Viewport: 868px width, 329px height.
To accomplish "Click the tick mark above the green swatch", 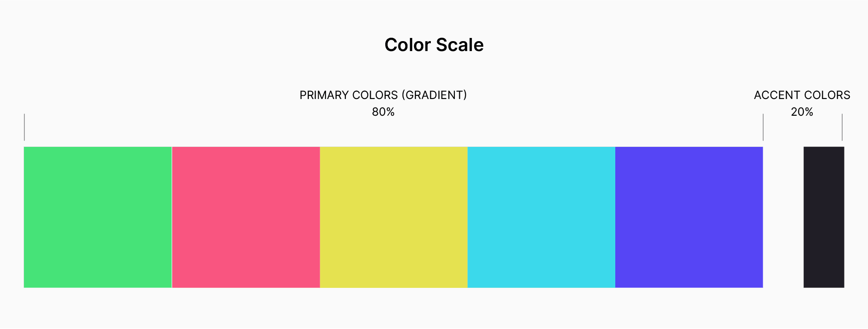I will coord(24,127).
